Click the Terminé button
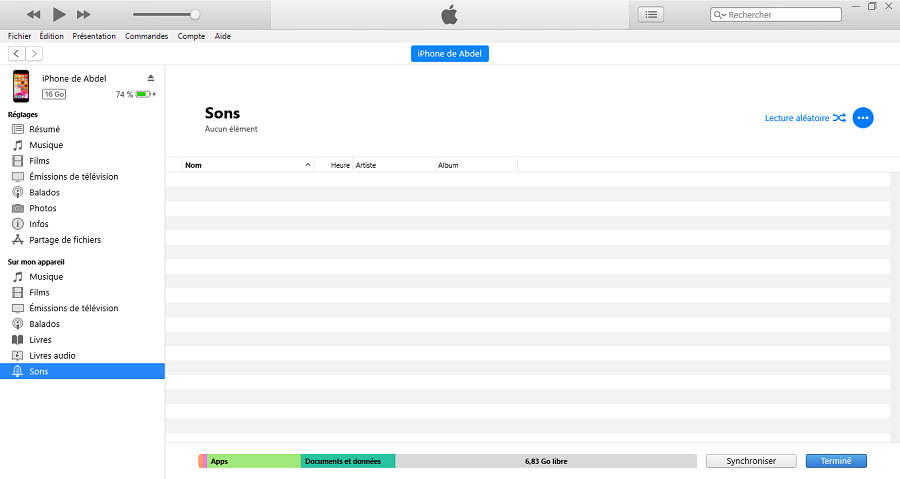 [836, 461]
